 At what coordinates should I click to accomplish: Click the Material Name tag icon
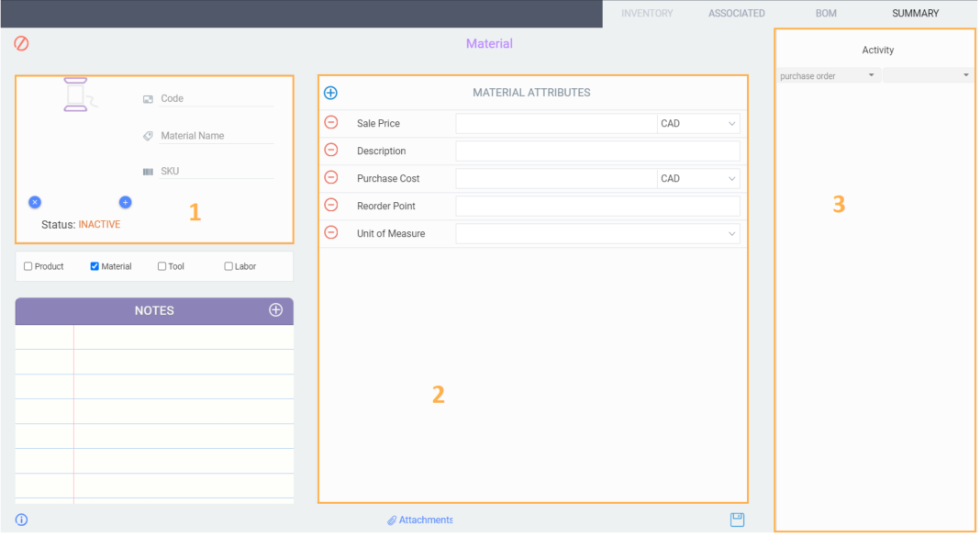coord(148,136)
